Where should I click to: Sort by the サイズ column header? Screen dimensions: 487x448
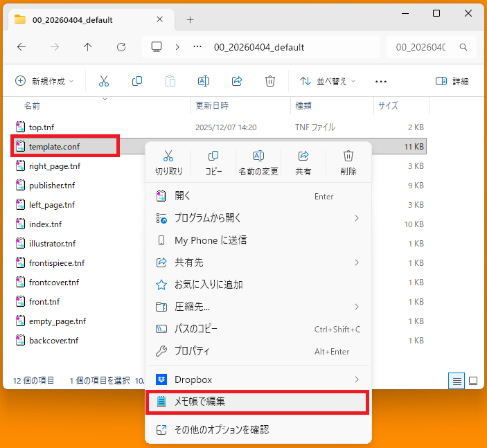pos(388,106)
